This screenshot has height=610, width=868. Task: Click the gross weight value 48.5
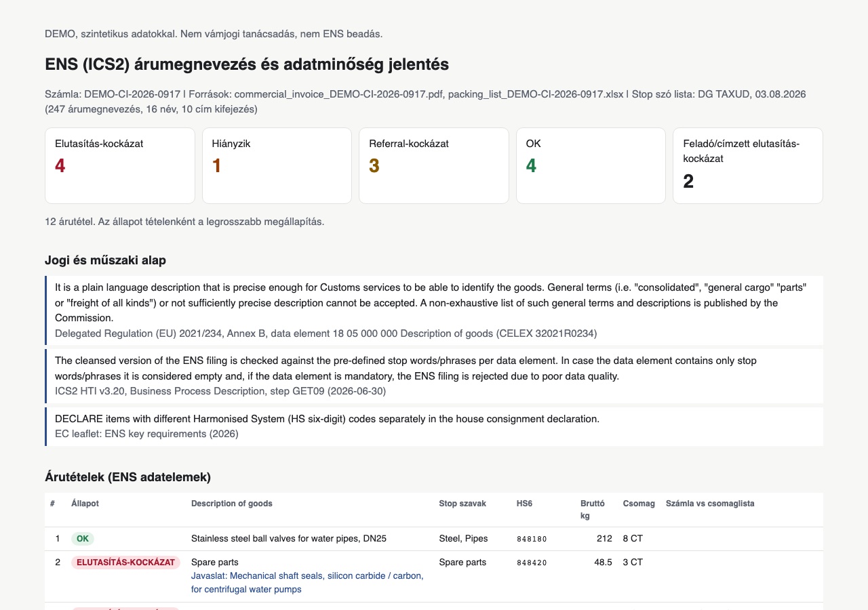603,562
